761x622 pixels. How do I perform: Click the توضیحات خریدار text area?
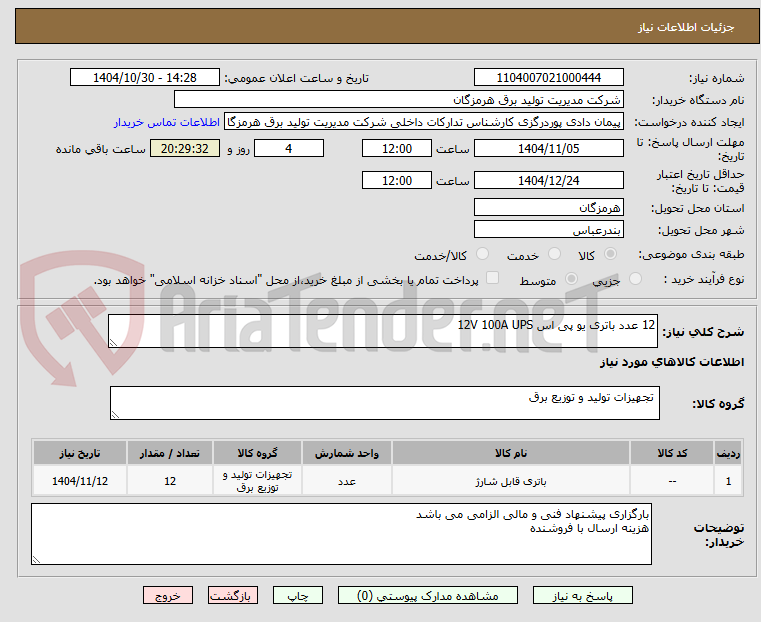341,534
